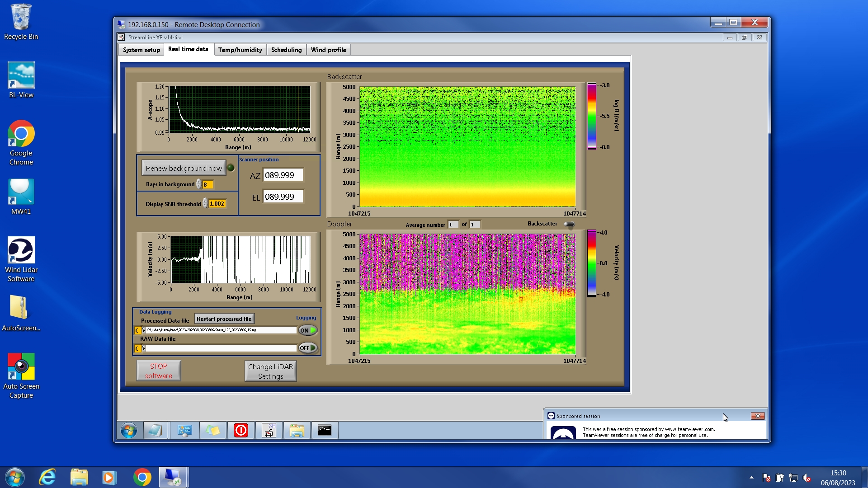Open Sticky Notes in the remote taskbar
The height and width of the screenshot is (488, 868).
212,430
